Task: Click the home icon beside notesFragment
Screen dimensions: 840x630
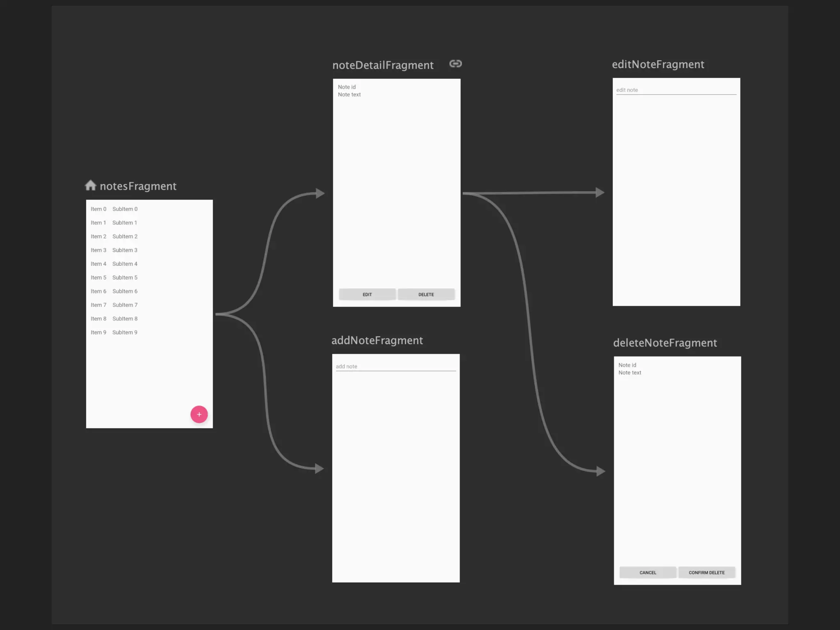Action: [90, 185]
